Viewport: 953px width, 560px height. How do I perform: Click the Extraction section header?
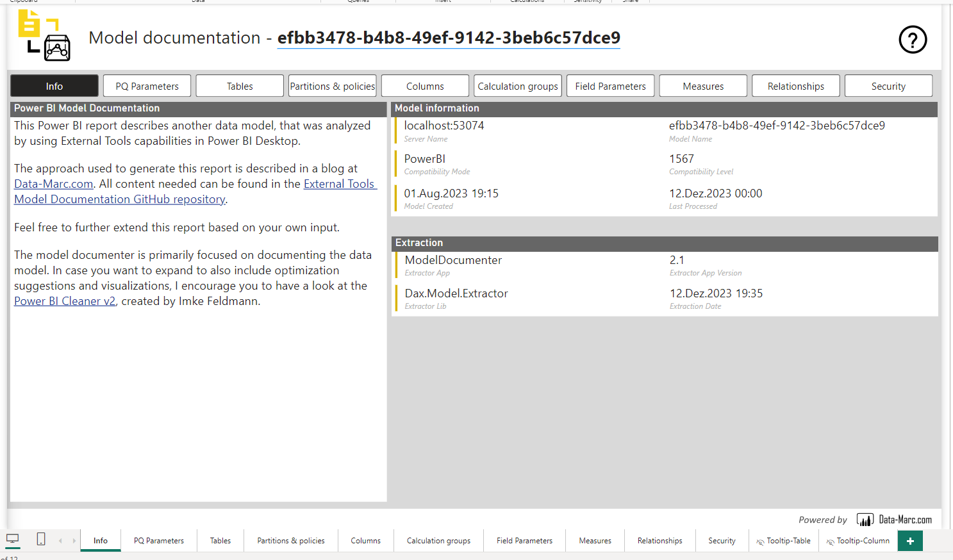[x=665, y=243]
